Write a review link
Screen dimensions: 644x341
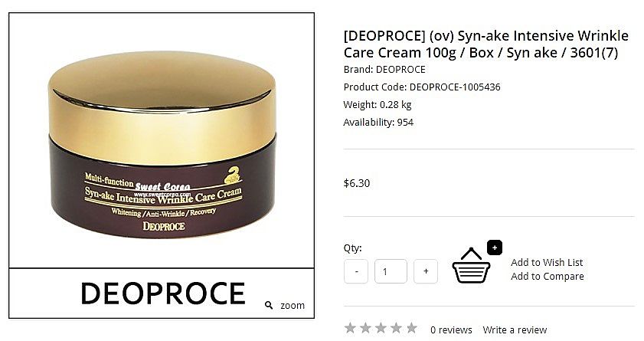click(x=515, y=330)
